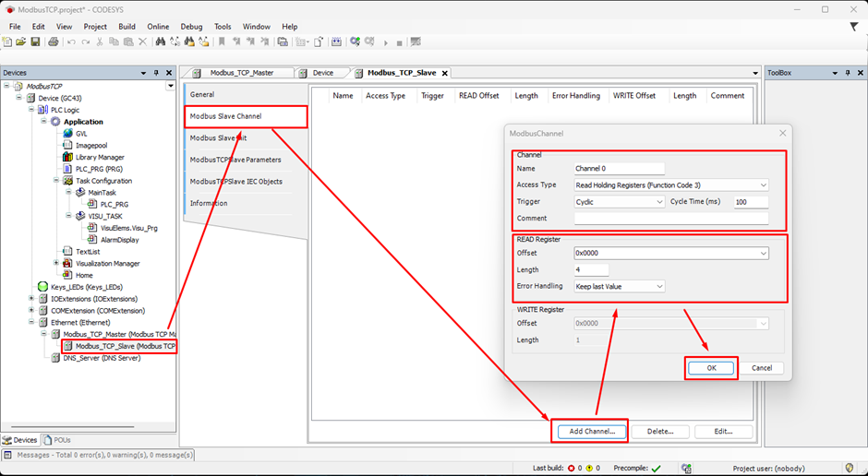The image size is (868, 476).
Task: Open the Devices panel options dropdown arrow
Action: 143,73
